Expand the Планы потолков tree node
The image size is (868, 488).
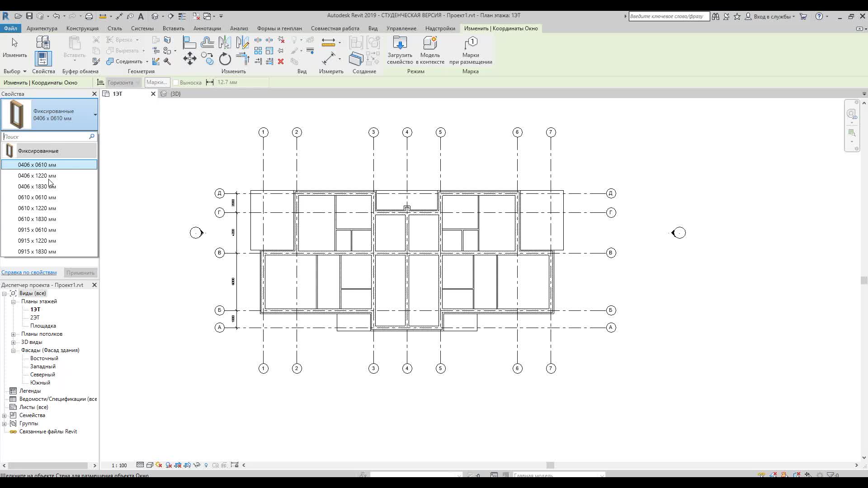[x=13, y=334]
